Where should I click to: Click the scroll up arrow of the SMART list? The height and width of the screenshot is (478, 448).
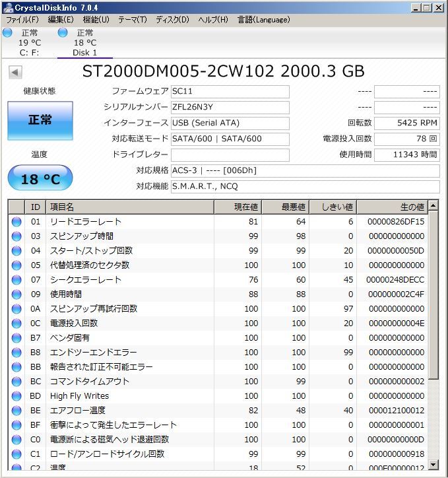(433, 205)
